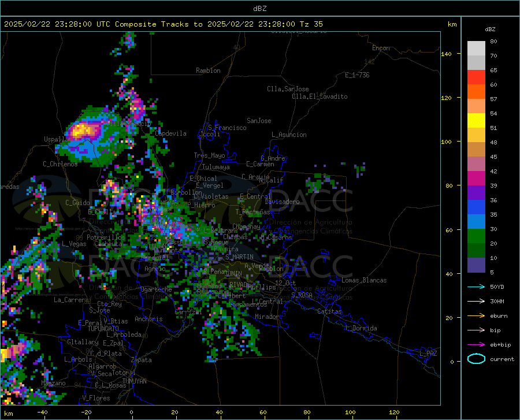The image size is (520, 420).
Task: Select the magenta 42–39 dBZ swatch
Action: [x=476, y=179]
